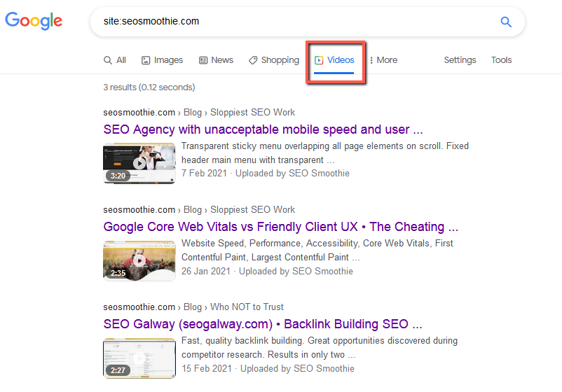Click the Images tab icon

(x=146, y=60)
